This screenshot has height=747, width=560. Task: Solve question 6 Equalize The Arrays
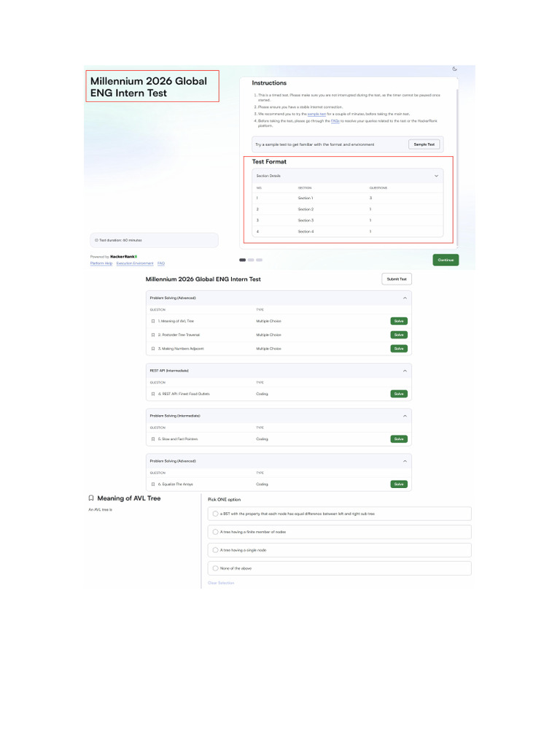pyautogui.click(x=399, y=484)
